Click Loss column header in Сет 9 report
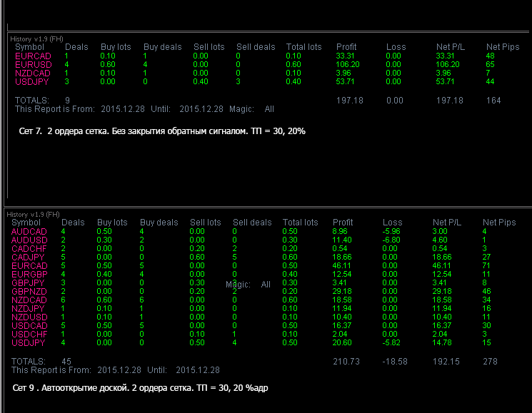532x413 pixels. pos(392,223)
